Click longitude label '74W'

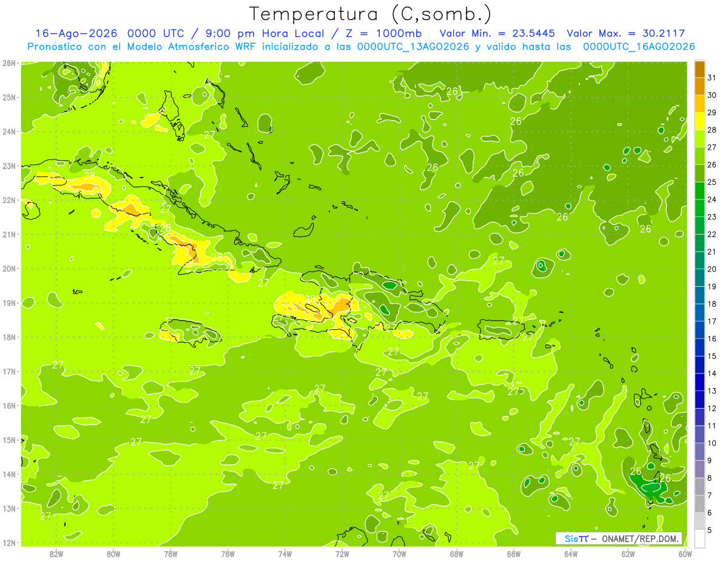[285, 554]
